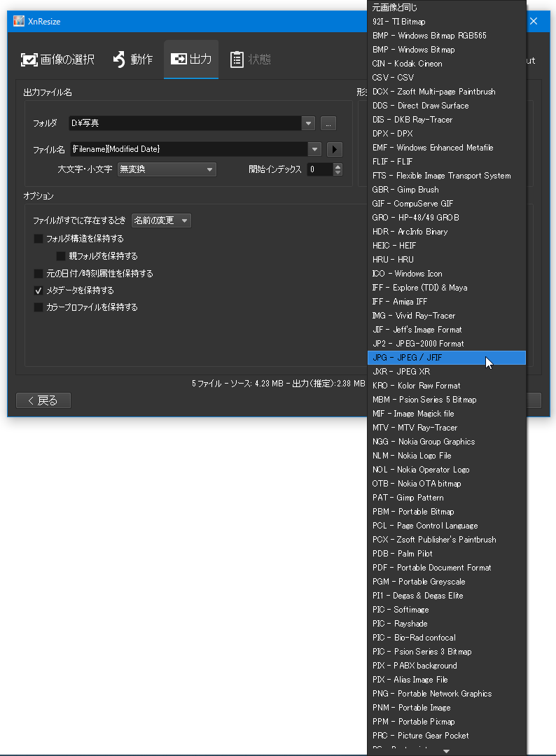Enable フォルダ構造を保持する checkbox
556x756 pixels.
(x=39, y=239)
